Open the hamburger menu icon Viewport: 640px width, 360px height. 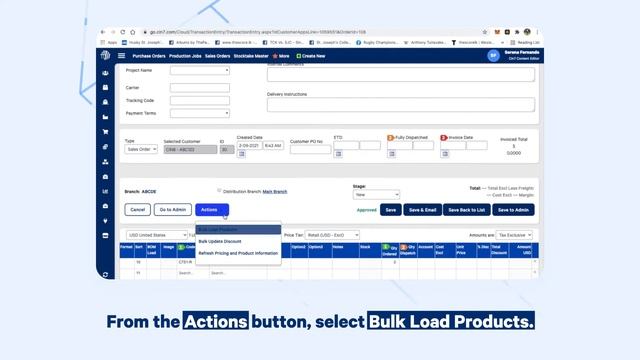click(x=121, y=56)
